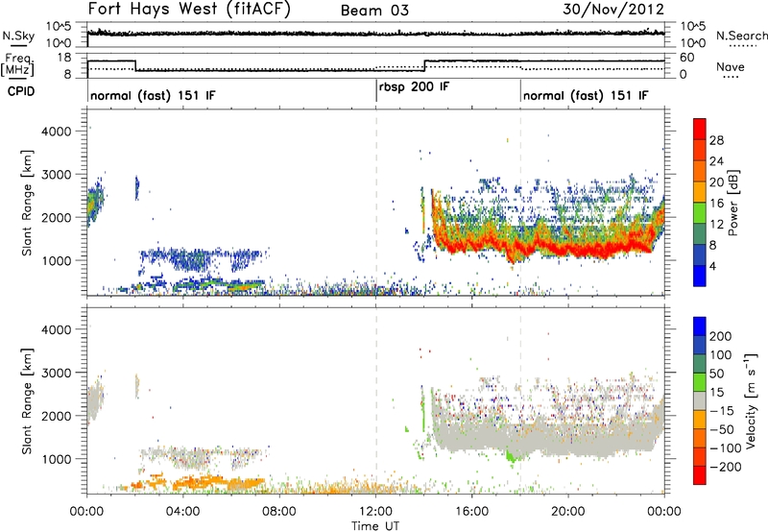Image resolution: width=768 pixels, height=532 pixels.
Task: Click the dashed 18:00 marker in velocity panel
Action: click(520, 400)
